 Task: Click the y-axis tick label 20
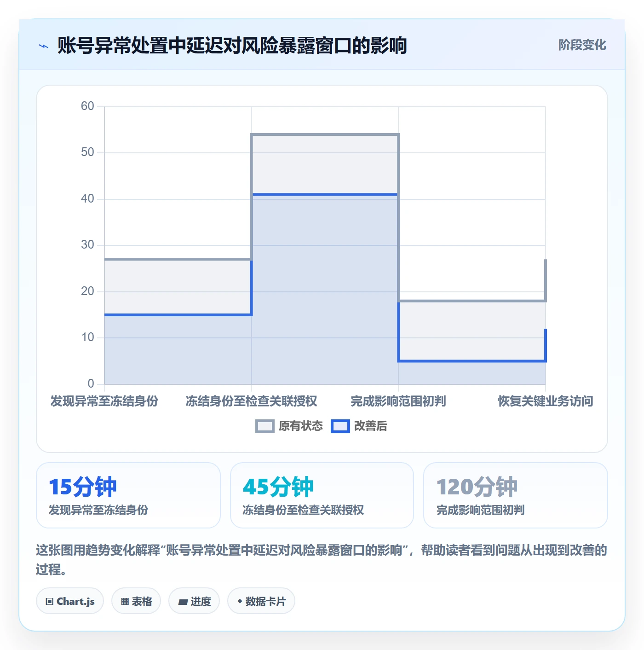[87, 291]
